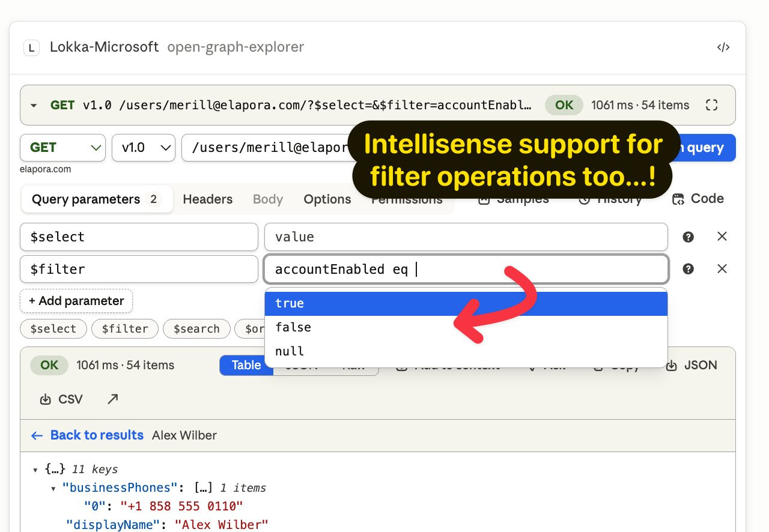Open the v1.0 version dropdown
The image size is (769, 532).
(144, 148)
